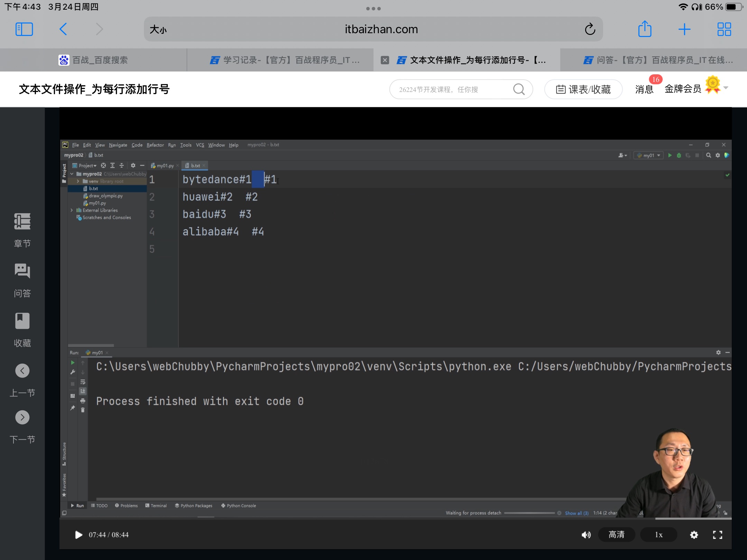Mute the video volume
The image size is (747, 560).
click(x=586, y=535)
